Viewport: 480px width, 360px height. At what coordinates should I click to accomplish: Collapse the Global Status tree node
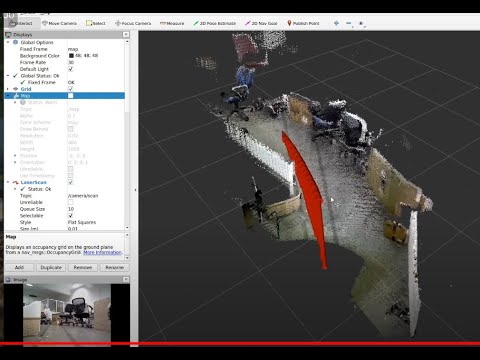click(x=8, y=76)
